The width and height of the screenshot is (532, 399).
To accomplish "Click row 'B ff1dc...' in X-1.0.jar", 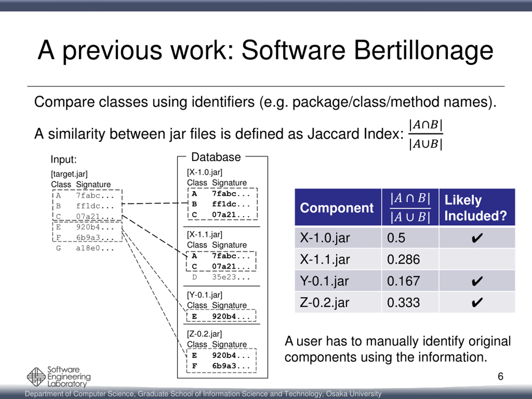I will pos(221,204).
